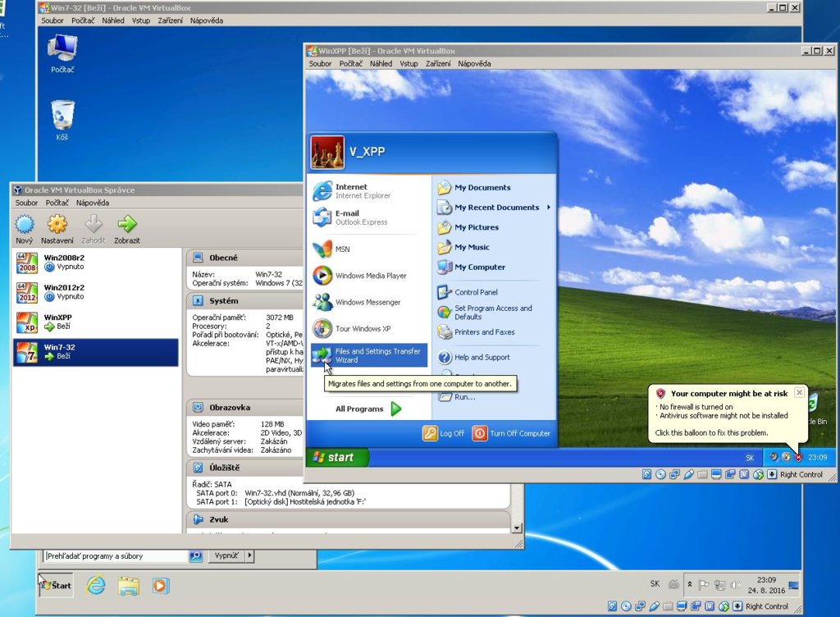Open Internet Explorer in XP start menu
840x617 pixels.
point(369,191)
